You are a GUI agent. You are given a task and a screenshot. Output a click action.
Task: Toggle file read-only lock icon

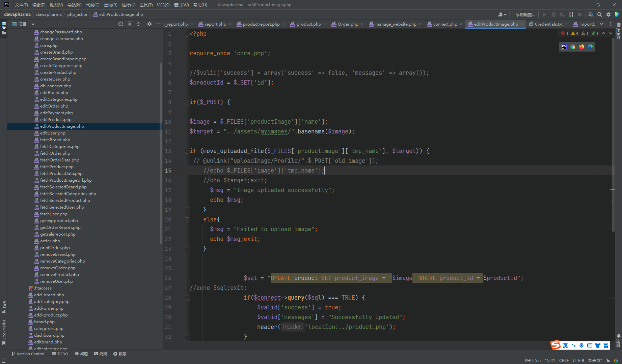coord(608,360)
